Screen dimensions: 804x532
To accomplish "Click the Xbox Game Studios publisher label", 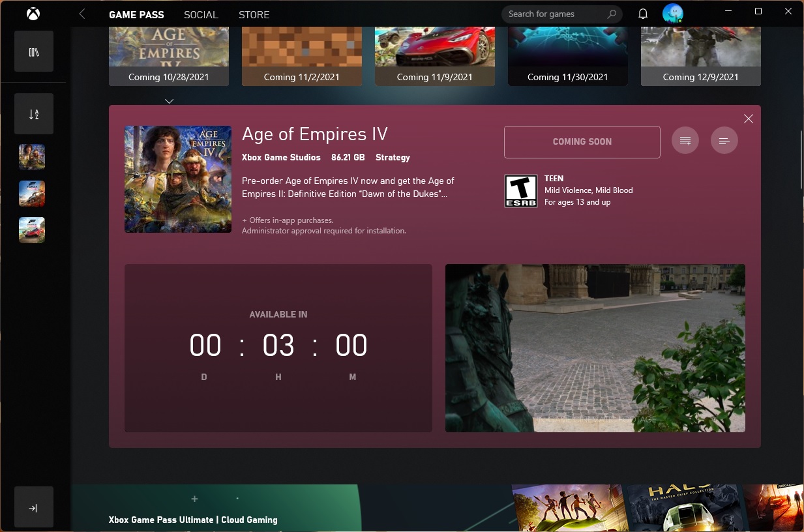I will tap(281, 158).
